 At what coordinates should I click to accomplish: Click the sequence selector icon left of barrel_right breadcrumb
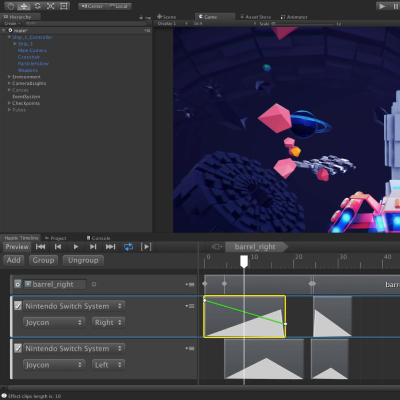tap(217, 247)
